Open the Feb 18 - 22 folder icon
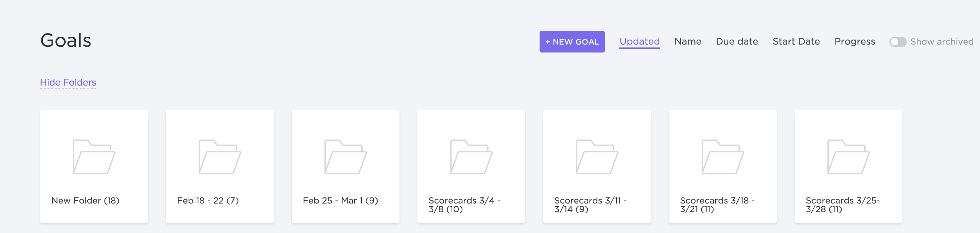The image size is (980, 233). tap(219, 157)
